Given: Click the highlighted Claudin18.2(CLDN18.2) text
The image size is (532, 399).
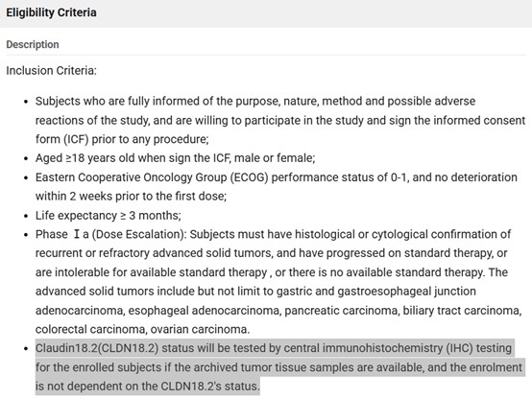Looking at the screenshot, I should tap(97, 348).
